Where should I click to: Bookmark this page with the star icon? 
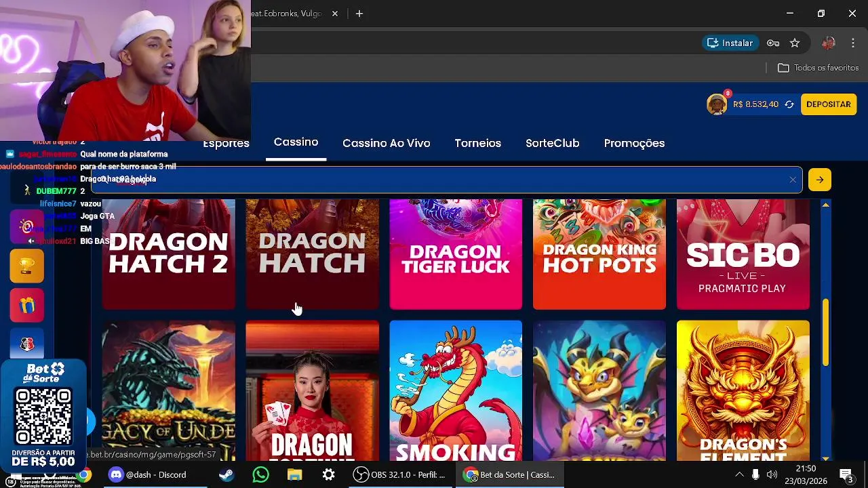[795, 43]
